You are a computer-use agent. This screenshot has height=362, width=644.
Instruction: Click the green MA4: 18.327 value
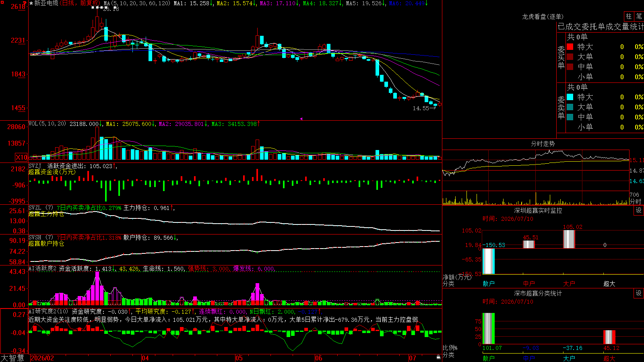[x=322, y=3]
